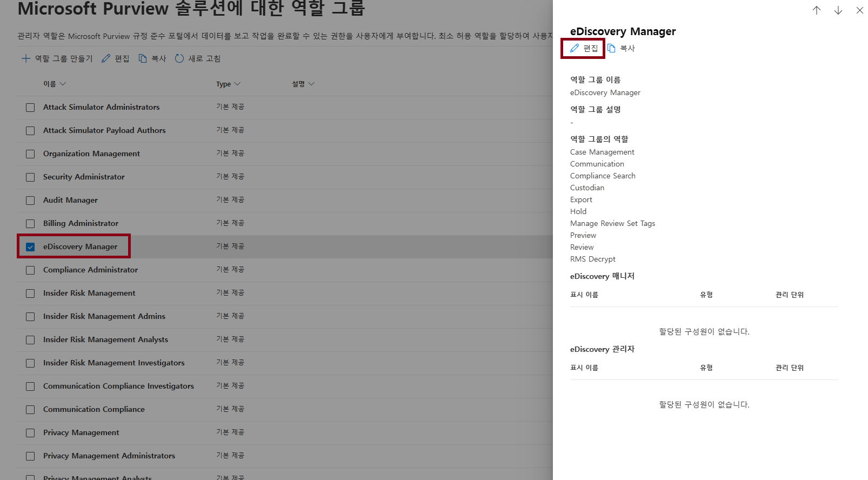
Task: Open Privacy Management Administrators role group
Action: (x=109, y=456)
